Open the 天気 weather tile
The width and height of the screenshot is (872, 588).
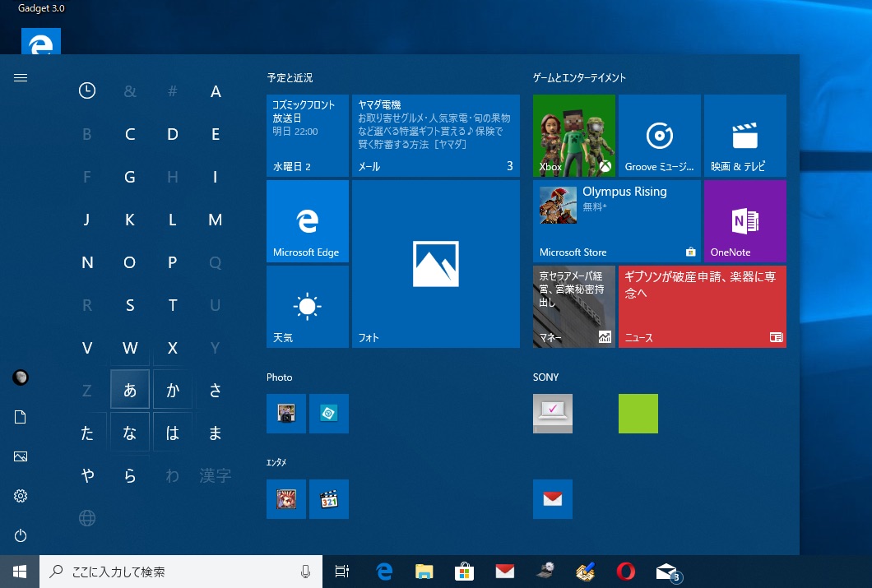(x=308, y=307)
